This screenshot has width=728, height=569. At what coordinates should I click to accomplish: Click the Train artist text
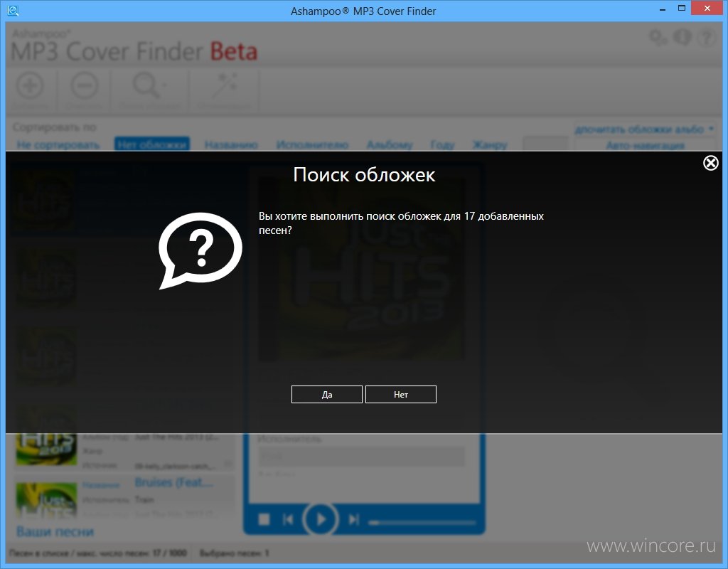[144, 500]
